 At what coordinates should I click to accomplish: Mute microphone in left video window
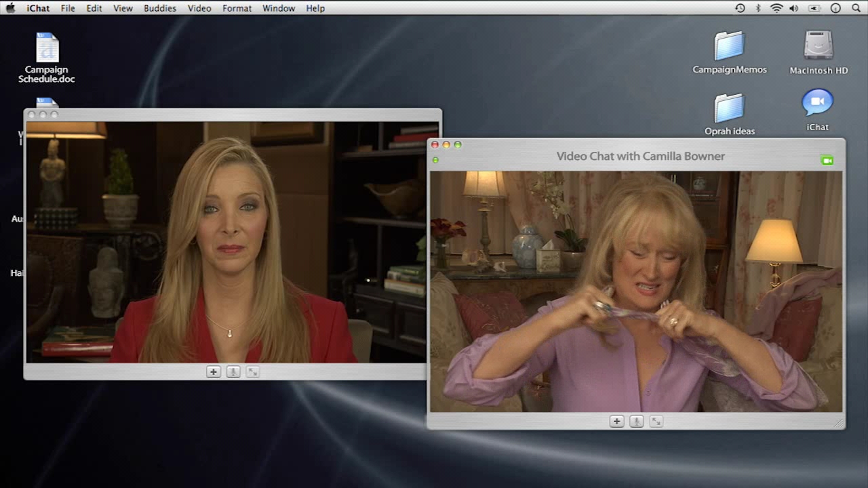click(x=233, y=371)
